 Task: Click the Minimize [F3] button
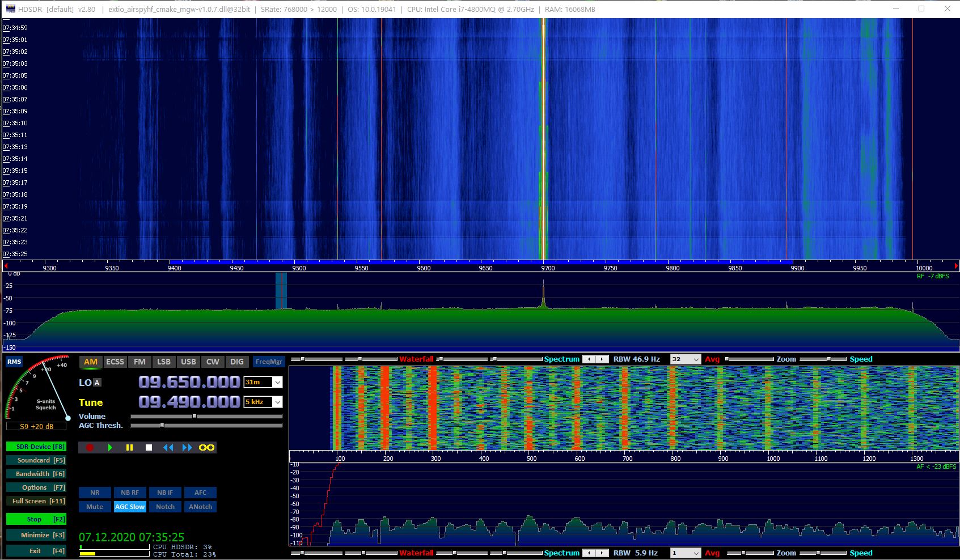[x=36, y=535]
